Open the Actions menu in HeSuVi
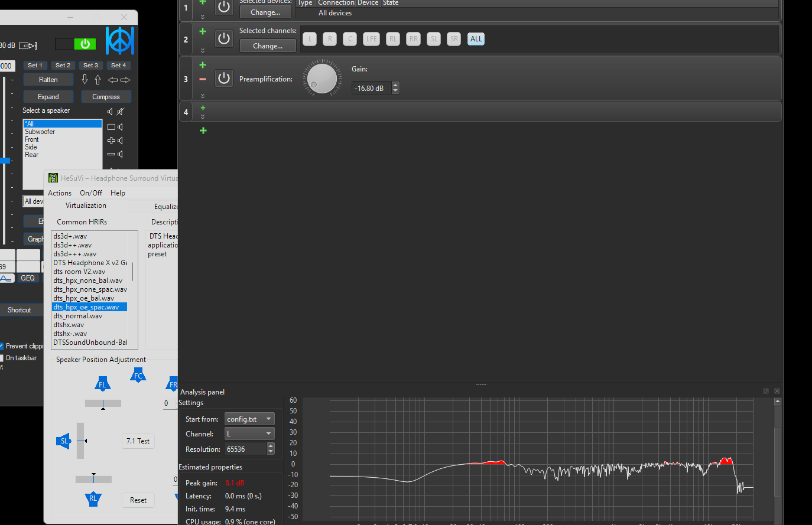The height and width of the screenshot is (525, 812). [x=60, y=193]
